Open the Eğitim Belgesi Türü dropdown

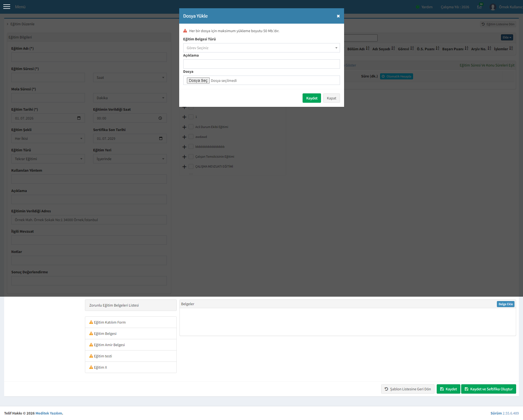(261, 48)
